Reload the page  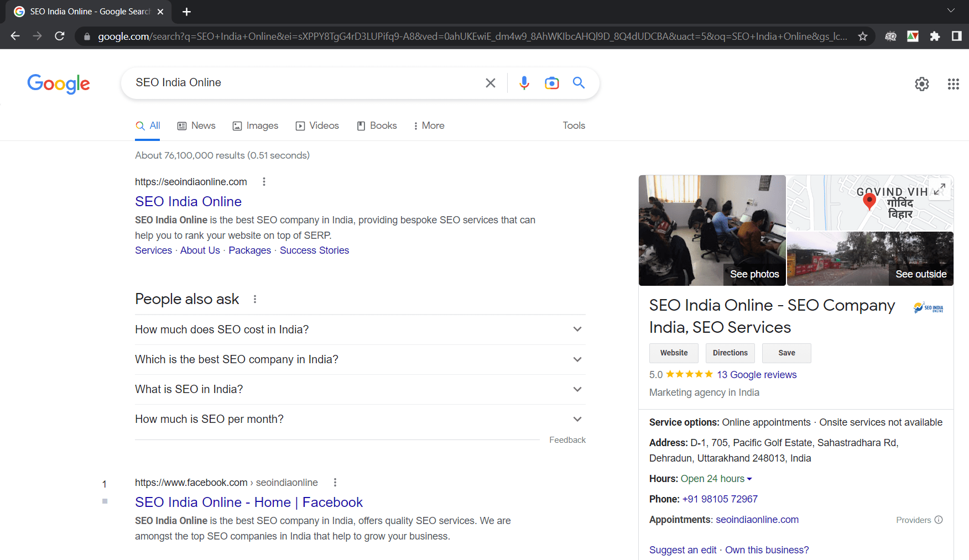[x=60, y=36]
